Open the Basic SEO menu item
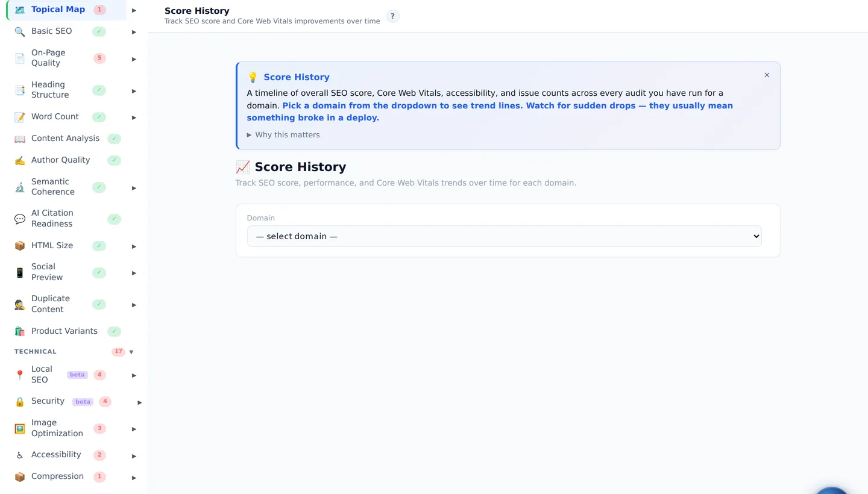Screen dimensions: 868x494 point(67,31)
